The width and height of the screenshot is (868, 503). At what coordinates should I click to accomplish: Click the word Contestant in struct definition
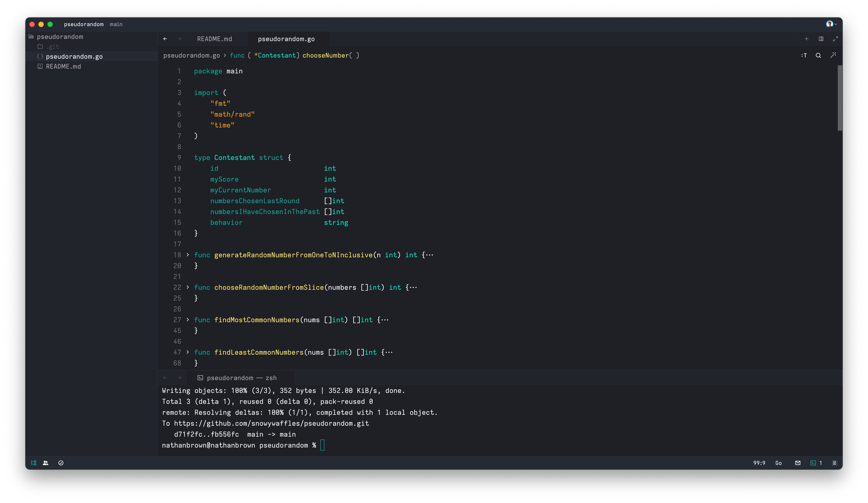point(234,158)
